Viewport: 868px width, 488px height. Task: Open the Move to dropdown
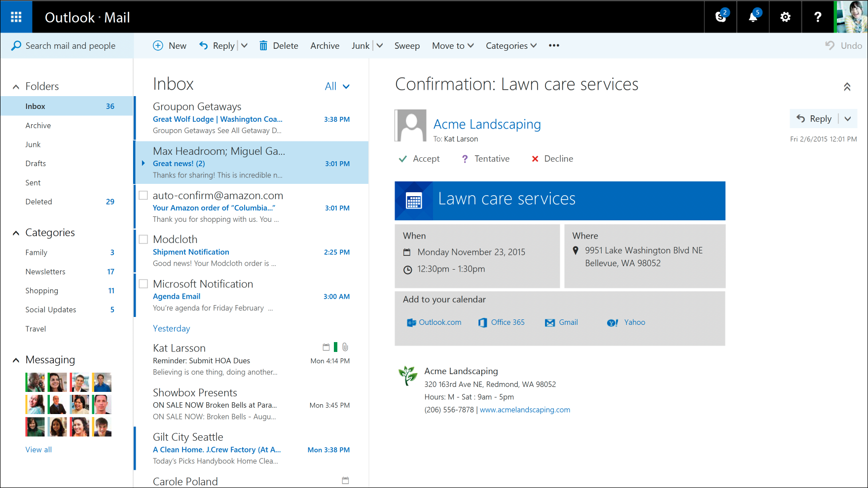(453, 45)
